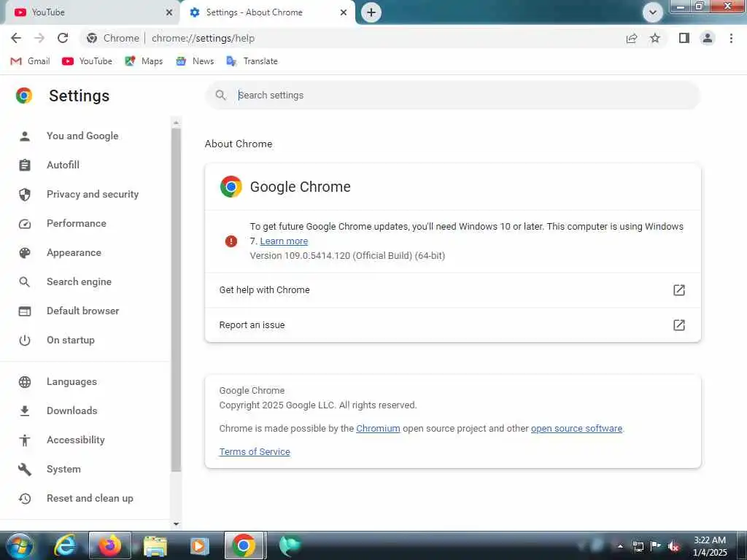Go back with the browser back arrow
Viewport: 747px width, 560px height.
pos(16,38)
